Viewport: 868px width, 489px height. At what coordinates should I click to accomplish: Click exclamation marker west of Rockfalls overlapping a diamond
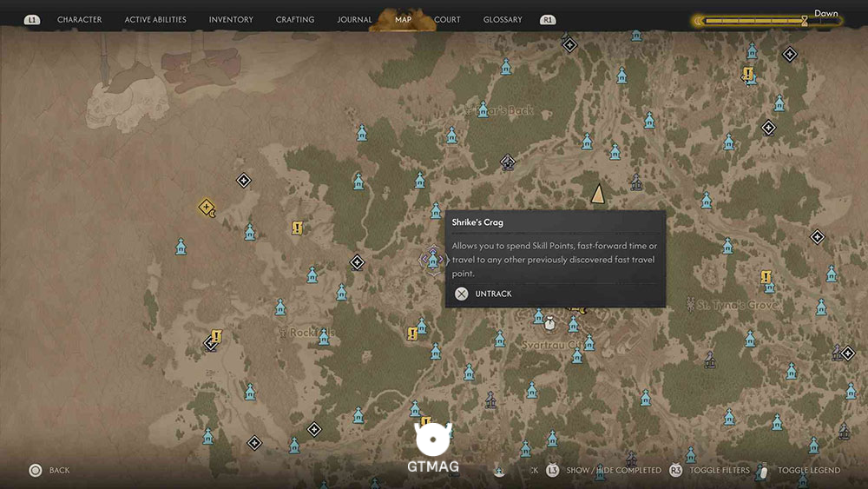[x=216, y=336]
